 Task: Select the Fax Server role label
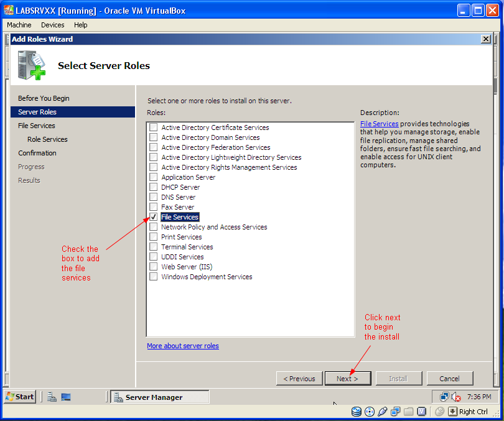(x=178, y=207)
